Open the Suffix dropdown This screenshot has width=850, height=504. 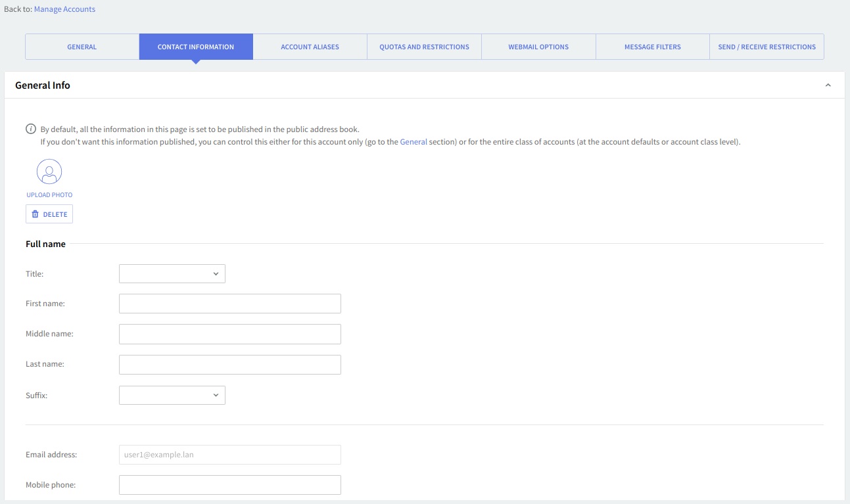(x=172, y=395)
